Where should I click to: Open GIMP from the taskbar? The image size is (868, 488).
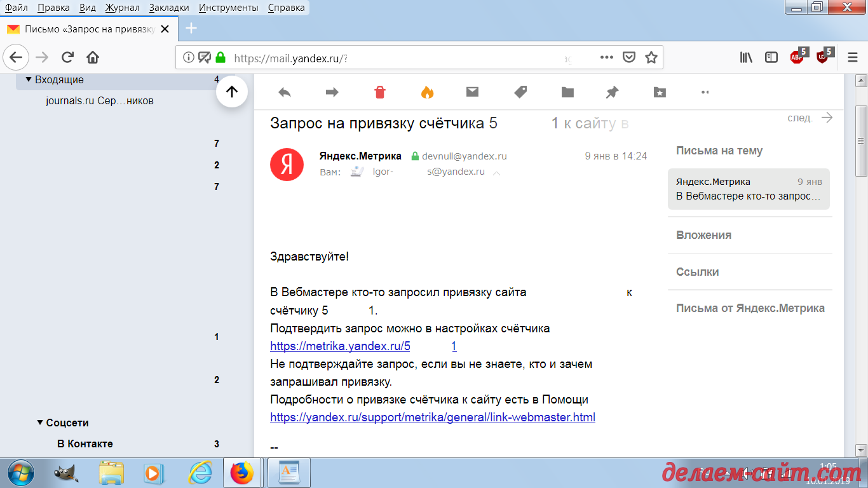point(66,473)
